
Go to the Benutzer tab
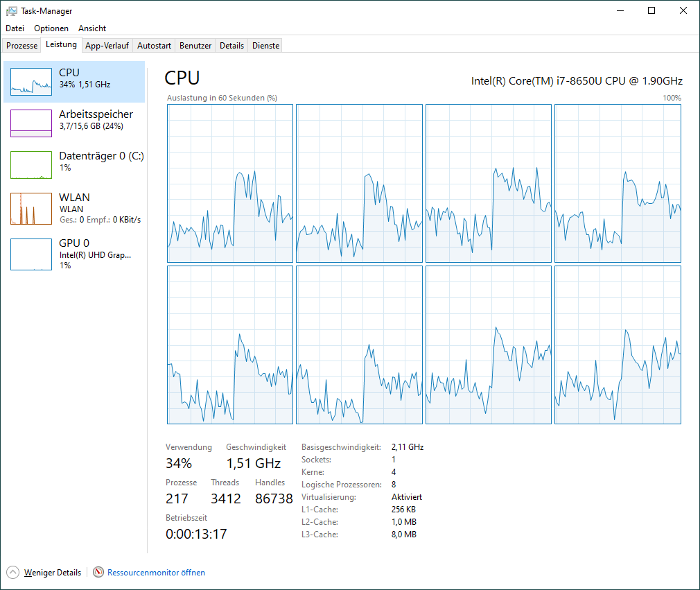point(195,46)
